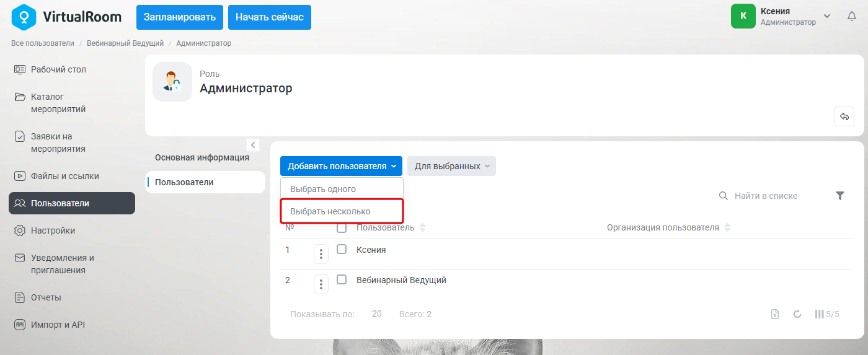Click the Administrator role picture icon
The height and width of the screenshot is (355, 868).
click(x=172, y=82)
